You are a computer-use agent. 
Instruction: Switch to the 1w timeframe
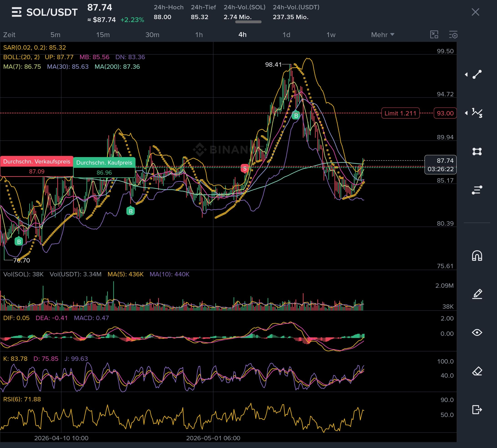331,35
